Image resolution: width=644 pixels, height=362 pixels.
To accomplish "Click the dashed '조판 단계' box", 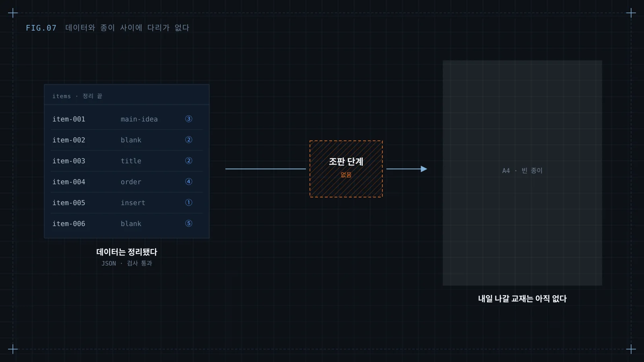I will [346, 169].
